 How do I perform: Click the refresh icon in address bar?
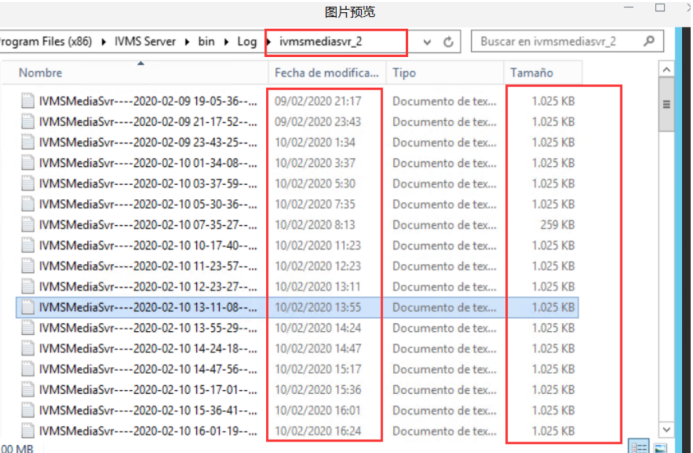(x=448, y=42)
